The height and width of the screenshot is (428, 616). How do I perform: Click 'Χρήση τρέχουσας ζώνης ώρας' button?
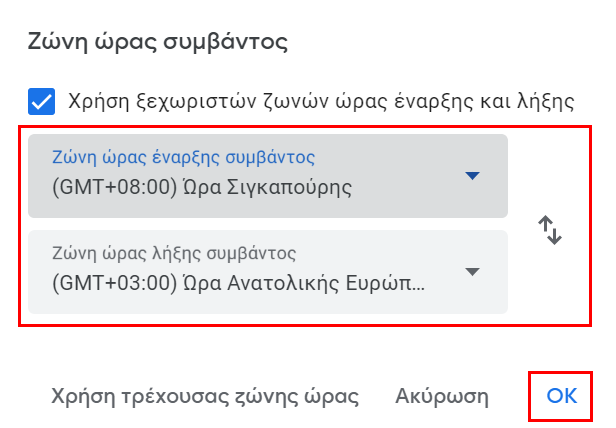coord(205,396)
